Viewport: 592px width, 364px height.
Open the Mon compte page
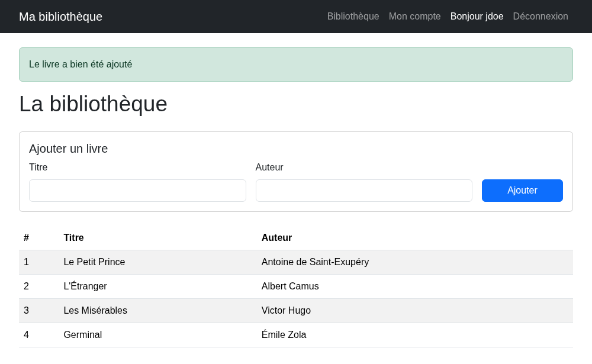click(x=414, y=16)
